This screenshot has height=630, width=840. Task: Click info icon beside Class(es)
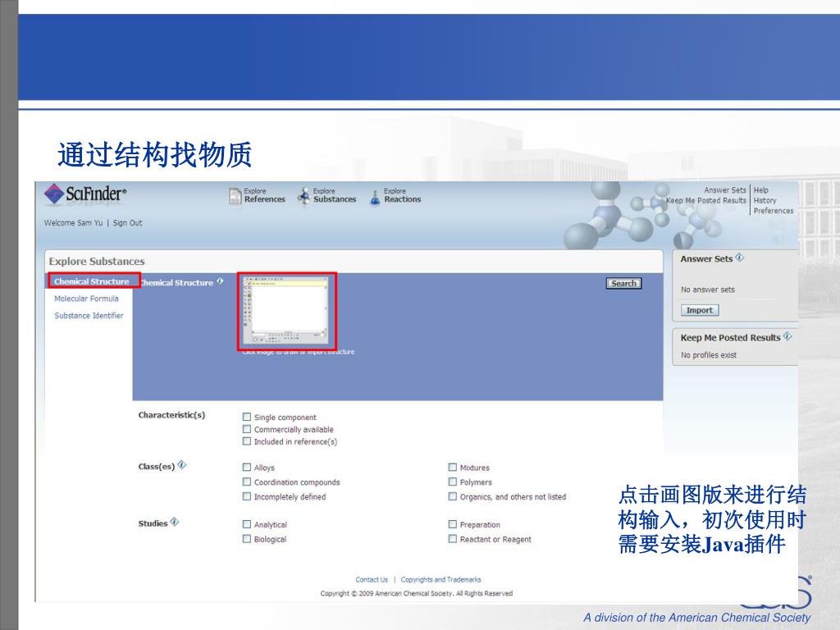(x=181, y=465)
